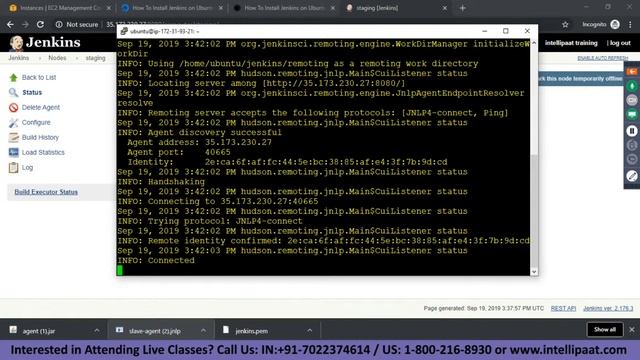
Task: Click the log out link
Action: pos(620,43)
